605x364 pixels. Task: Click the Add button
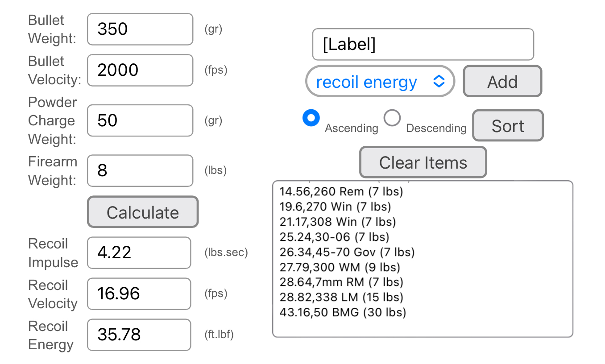[x=502, y=81]
